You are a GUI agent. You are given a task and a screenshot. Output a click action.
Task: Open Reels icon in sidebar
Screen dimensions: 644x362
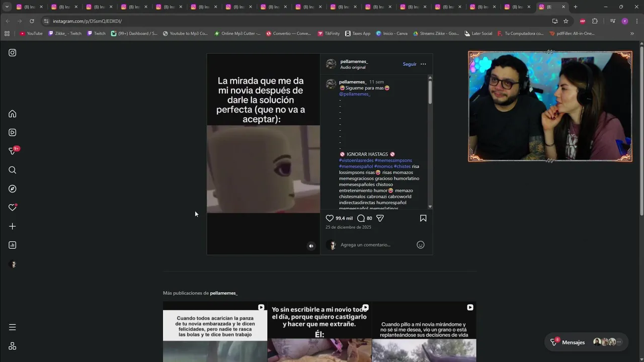pos(13,132)
